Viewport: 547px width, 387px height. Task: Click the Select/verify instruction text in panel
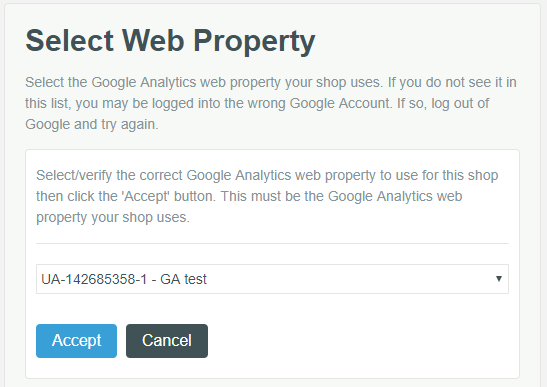tap(267, 196)
